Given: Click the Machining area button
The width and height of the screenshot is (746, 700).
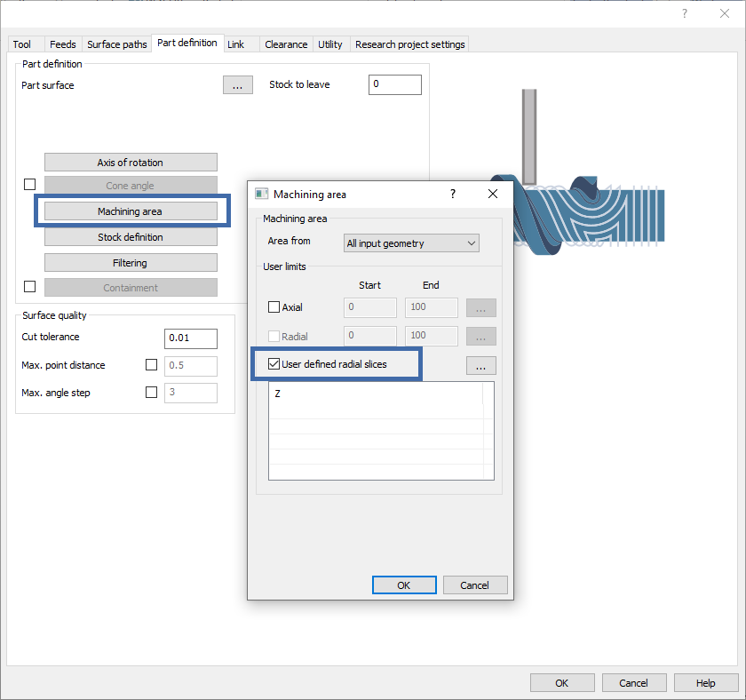Looking at the screenshot, I should [x=131, y=211].
